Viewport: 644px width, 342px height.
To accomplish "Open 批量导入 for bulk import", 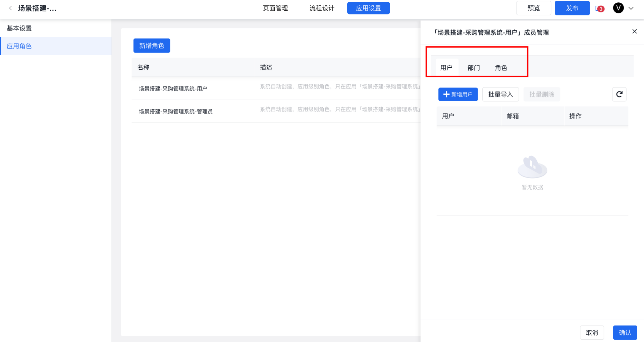I will pyautogui.click(x=500, y=94).
